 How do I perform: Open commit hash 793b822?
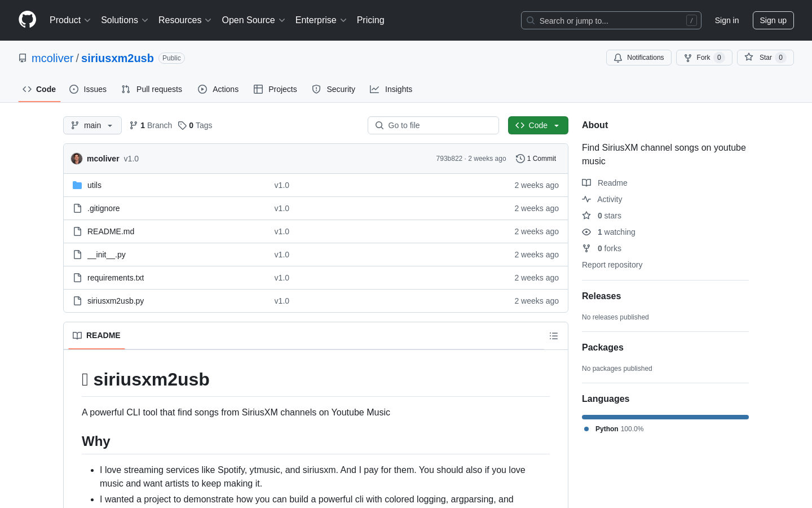449,159
